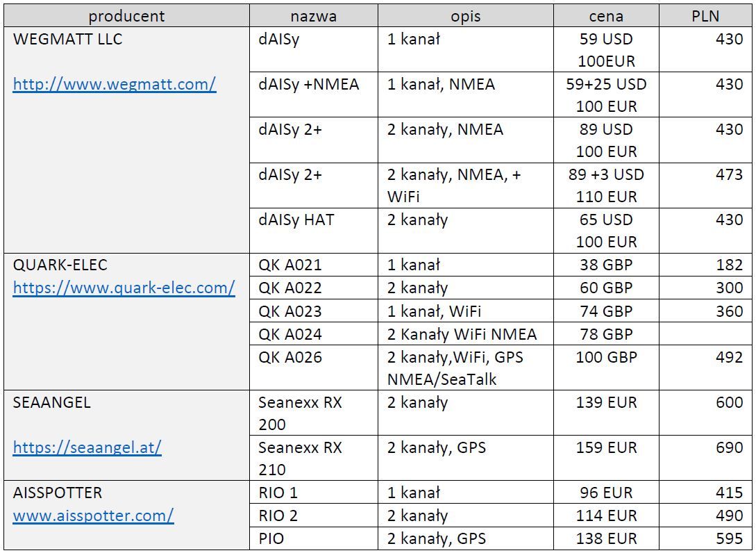Visit the www.aisspotter.com link
The height and width of the screenshot is (553, 756).
point(93,515)
